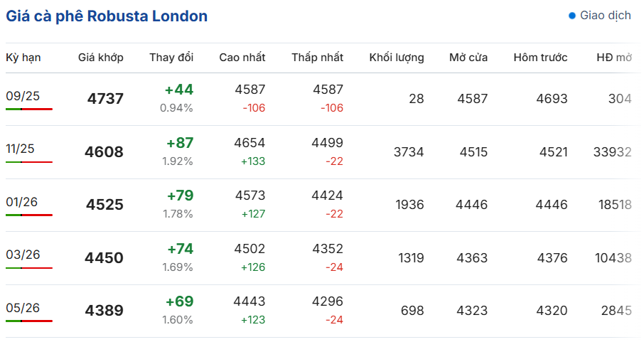Click the Hôm trước column header
This screenshot has width=644, height=342.
point(540,58)
